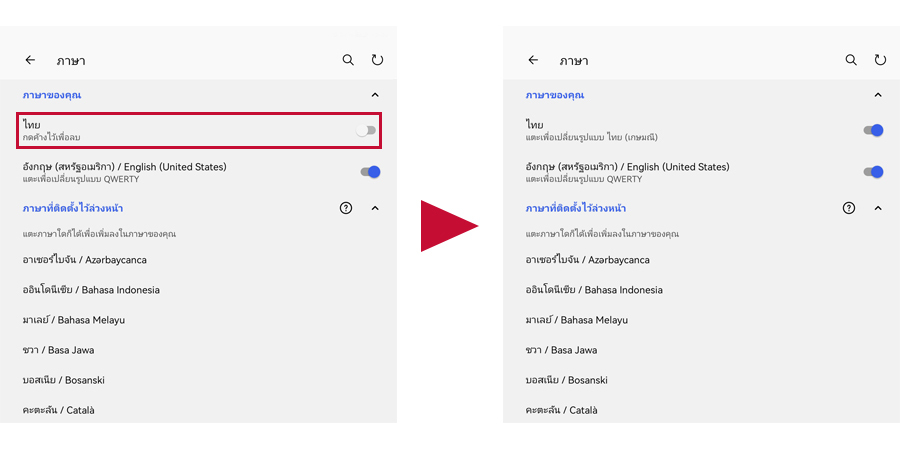Viewport: 900px width, 450px height.
Task: Enable the switched-off ไทย toggle in the red box
Action: coord(367,130)
